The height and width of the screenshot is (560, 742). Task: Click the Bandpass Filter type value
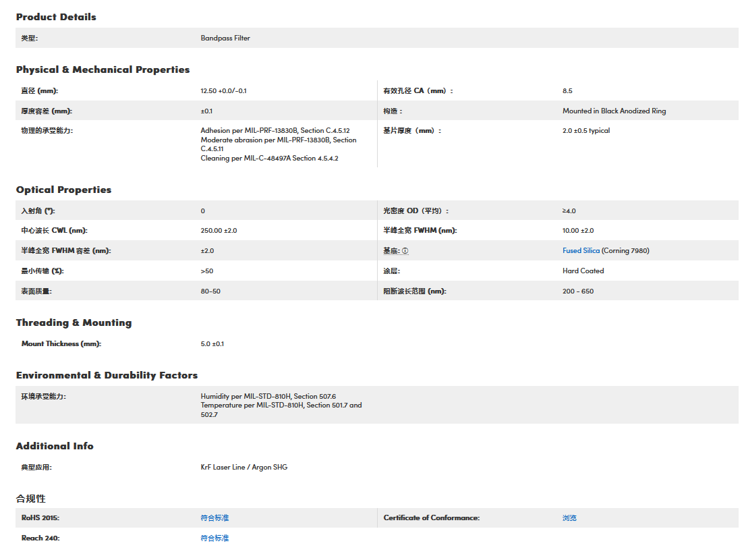click(x=225, y=38)
